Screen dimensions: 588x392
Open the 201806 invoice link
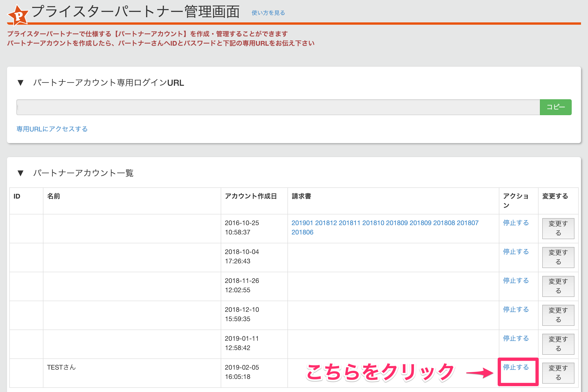[x=302, y=232]
